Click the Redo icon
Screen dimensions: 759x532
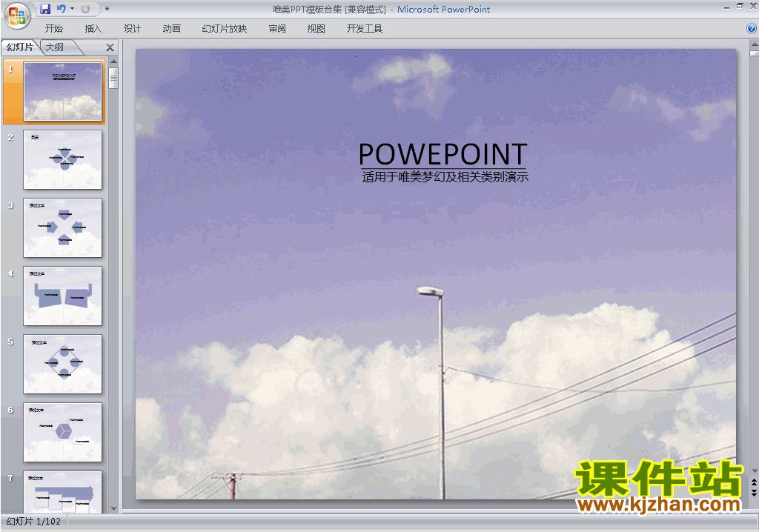pos(86,9)
